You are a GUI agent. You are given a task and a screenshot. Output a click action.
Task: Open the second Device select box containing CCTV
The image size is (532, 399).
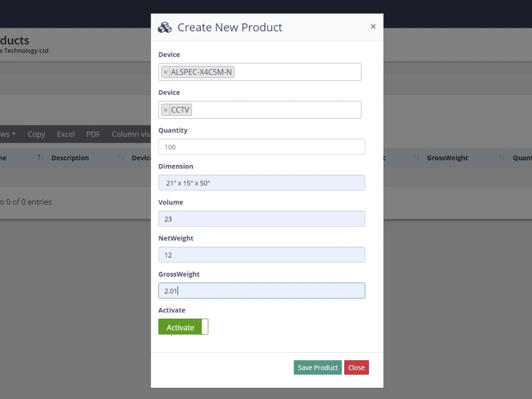(x=260, y=110)
